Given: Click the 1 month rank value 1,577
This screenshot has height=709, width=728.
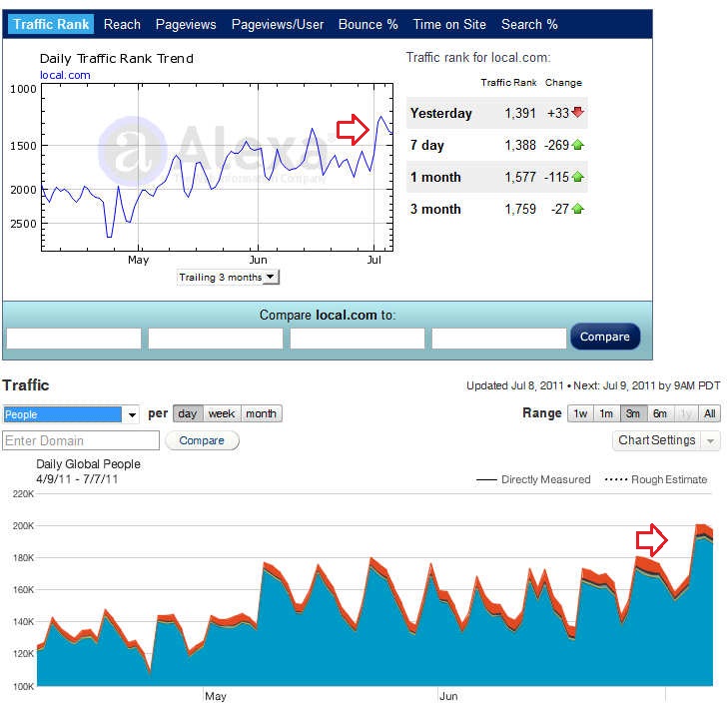Looking at the screenshot, I should [520, 177].
